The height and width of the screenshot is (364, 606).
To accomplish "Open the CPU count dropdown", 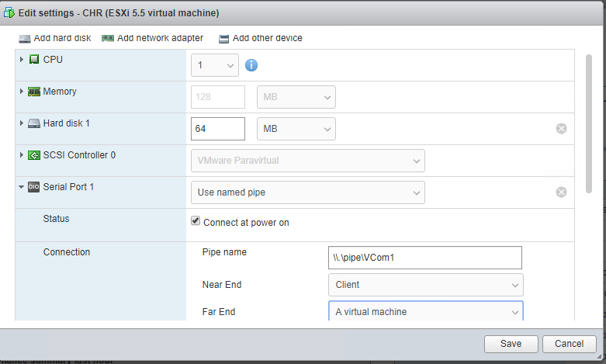I will coord(215,65).
